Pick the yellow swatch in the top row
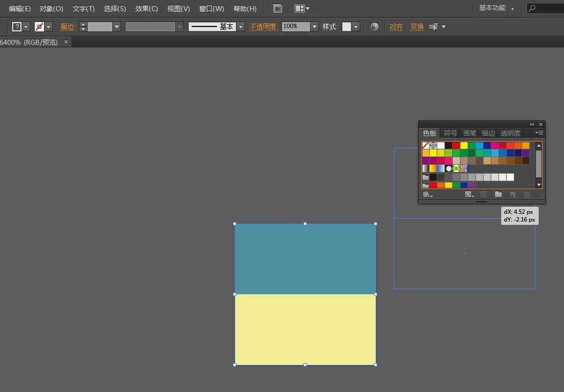The height and width of the screenshot is (392, 564). pos(464,146)
